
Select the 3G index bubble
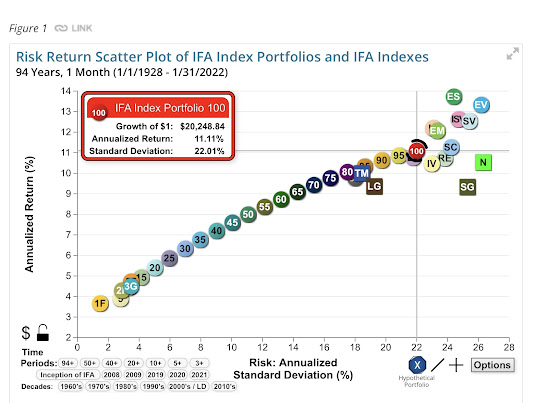[131, 287]
